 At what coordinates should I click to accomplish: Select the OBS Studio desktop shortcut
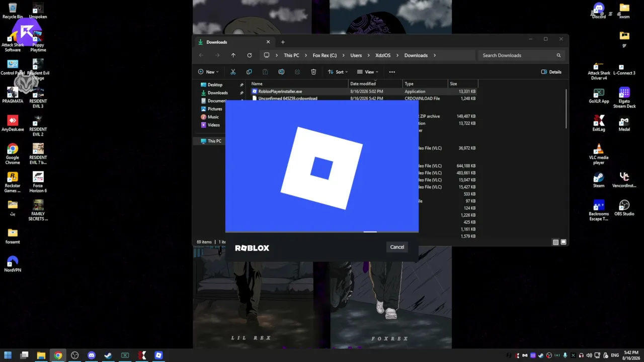point(624,208)
